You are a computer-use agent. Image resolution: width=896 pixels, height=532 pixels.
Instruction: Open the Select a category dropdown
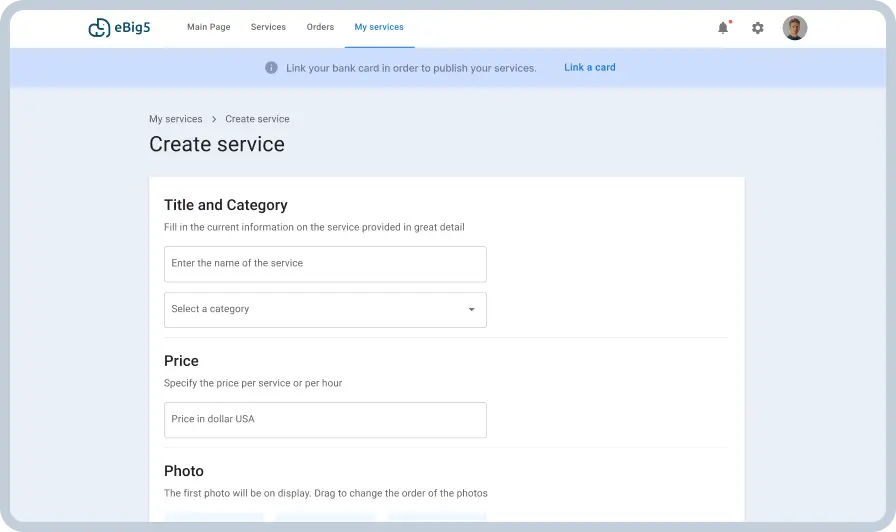[x=325, y=310]
